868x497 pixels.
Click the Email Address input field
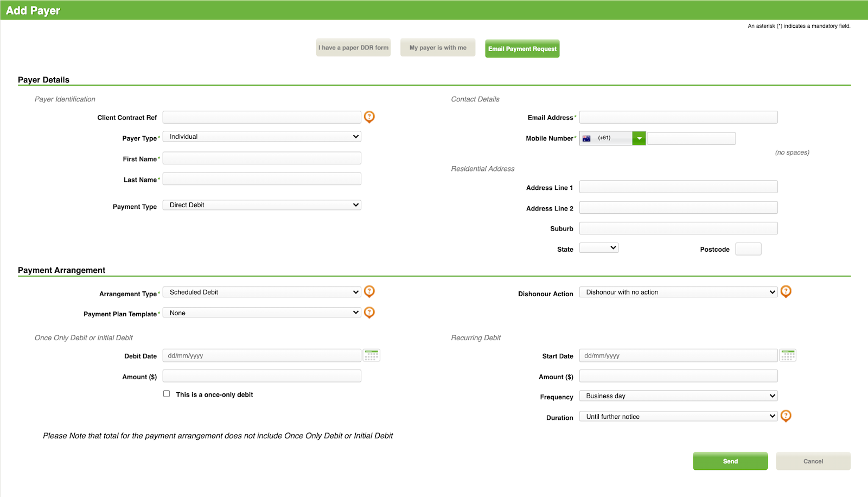click(x=678, y=117)
